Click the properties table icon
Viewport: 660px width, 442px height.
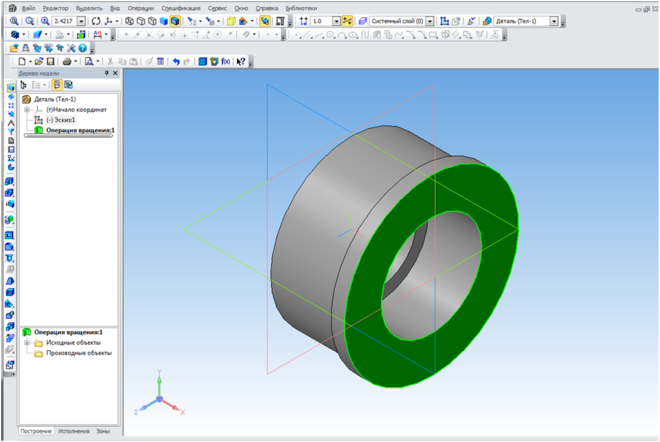[x=160, y=61]
